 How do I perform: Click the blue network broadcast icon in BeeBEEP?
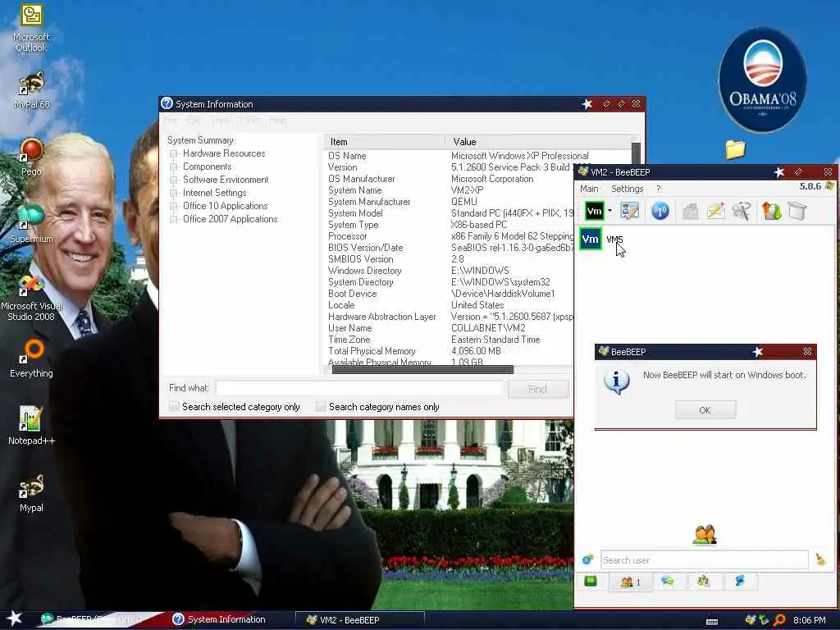tap(660, 211)
